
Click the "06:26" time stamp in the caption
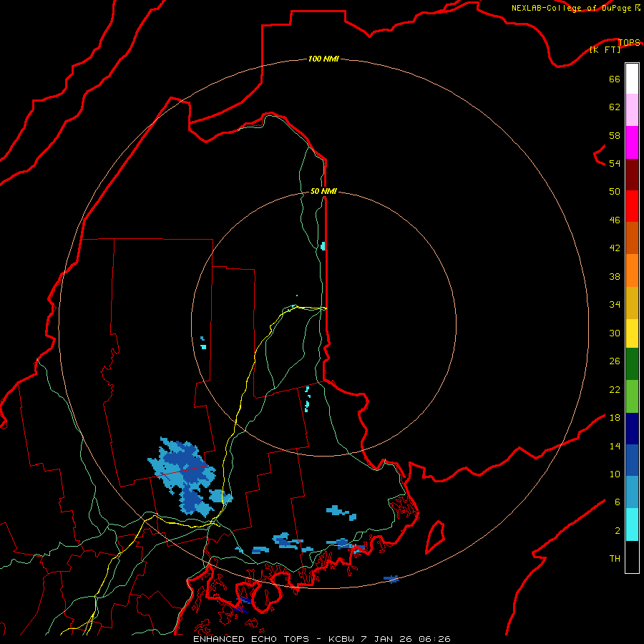[434, 639]
